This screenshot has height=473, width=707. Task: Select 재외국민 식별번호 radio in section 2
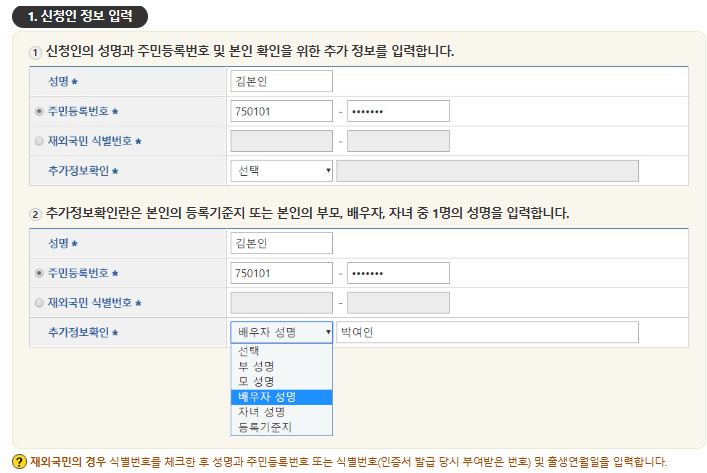(x=39, y=303)
